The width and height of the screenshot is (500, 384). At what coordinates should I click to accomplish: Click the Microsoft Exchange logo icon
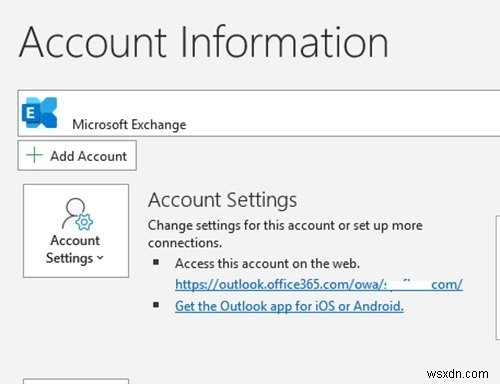tap(39, 113)
